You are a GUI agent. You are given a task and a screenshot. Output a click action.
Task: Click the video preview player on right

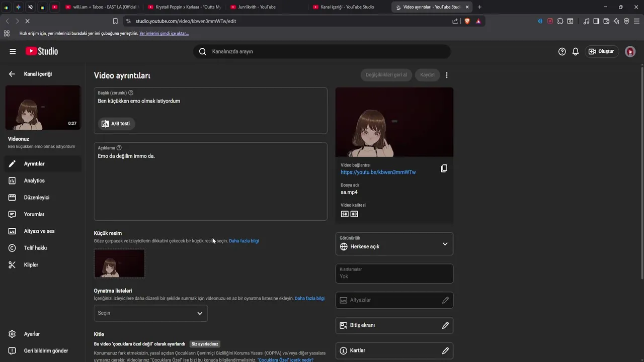click(394, 122)
